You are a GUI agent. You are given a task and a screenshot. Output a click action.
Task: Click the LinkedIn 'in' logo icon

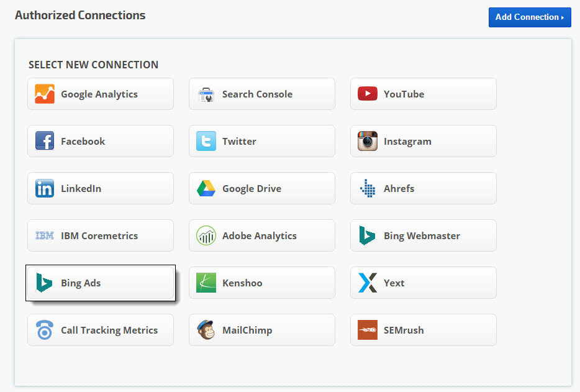45,188
